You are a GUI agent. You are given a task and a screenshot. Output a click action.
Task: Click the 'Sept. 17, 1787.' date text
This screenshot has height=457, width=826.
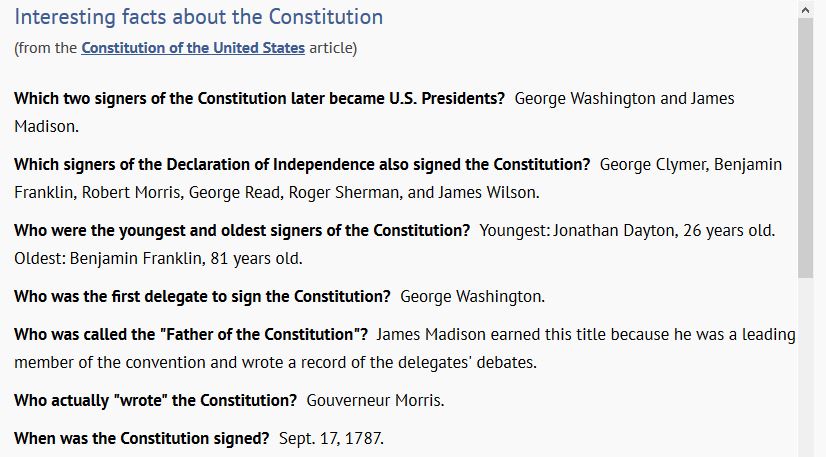pyautogui.click(x=331, y=438)
